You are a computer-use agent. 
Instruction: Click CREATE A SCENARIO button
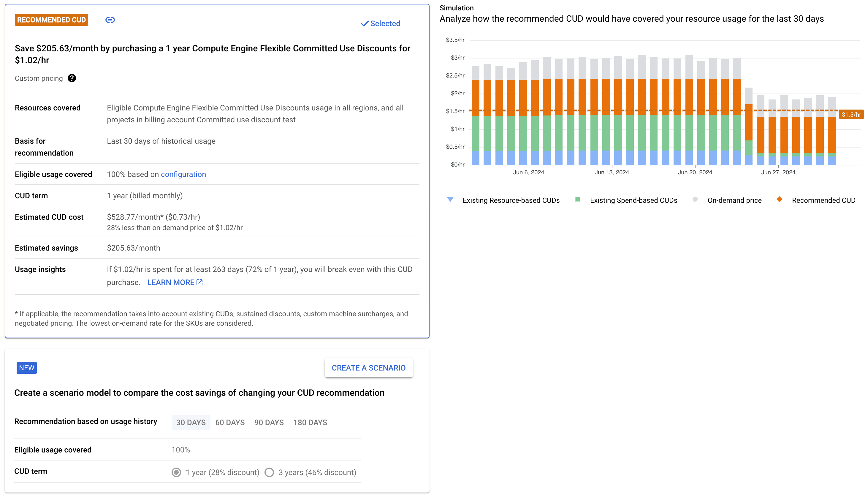coord(368,368)
